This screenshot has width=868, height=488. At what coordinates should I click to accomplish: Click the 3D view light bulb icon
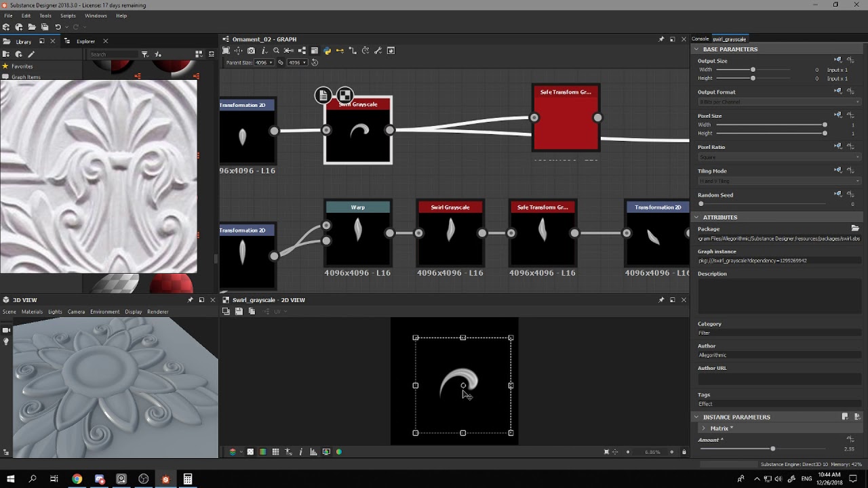6,342
